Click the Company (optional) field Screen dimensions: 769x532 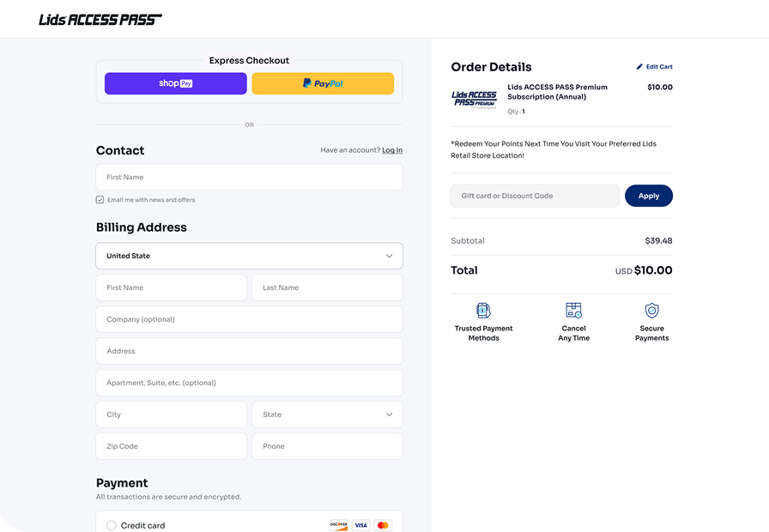(249, 319)
